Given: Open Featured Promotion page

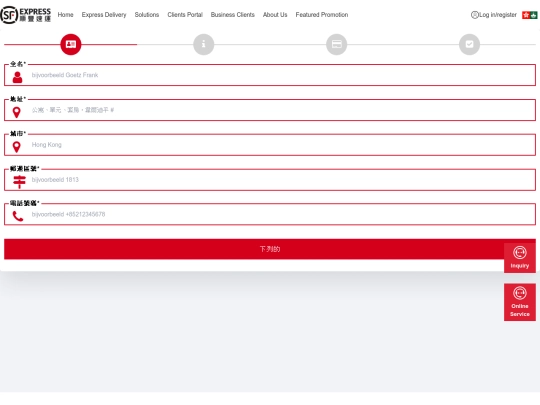Looking at the screenshot, I should pyautogui.click(x=322, y=15).
